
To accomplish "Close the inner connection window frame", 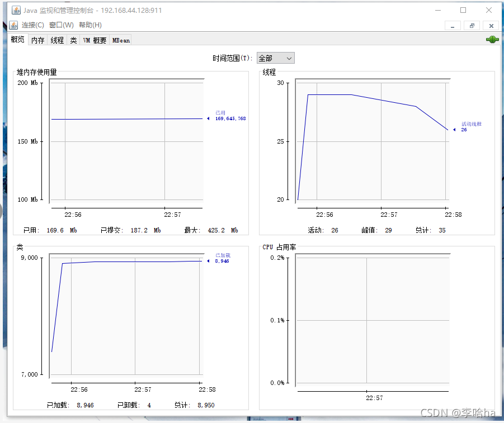I will tap(491, 26).
